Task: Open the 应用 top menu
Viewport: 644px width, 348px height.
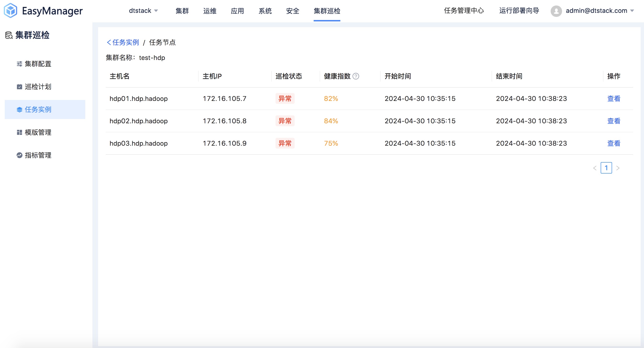Action: coord(237,11)
